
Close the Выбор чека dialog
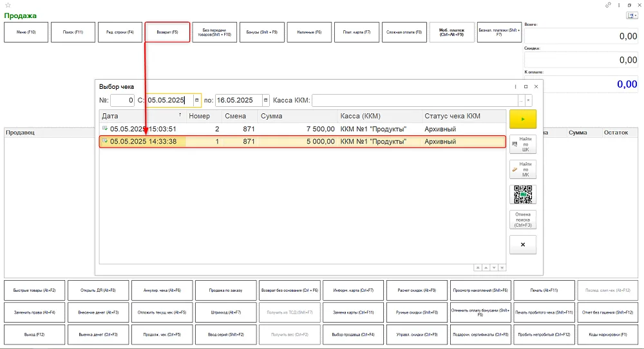pyautogui.click(x=536, y=87)
